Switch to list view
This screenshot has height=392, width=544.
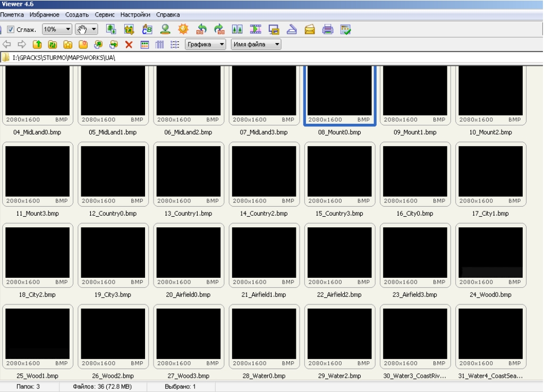pos(175,45)
